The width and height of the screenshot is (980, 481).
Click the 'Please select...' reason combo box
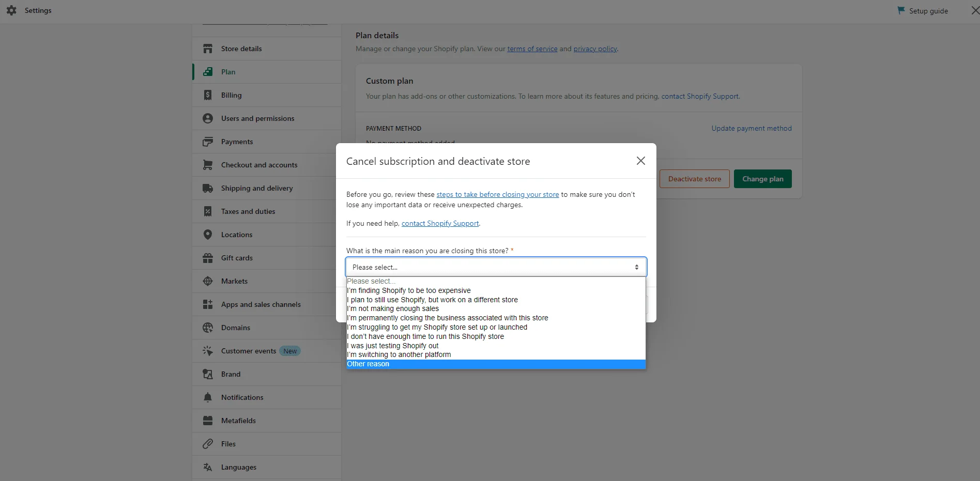pyautogui.click(x=496, y=267)
